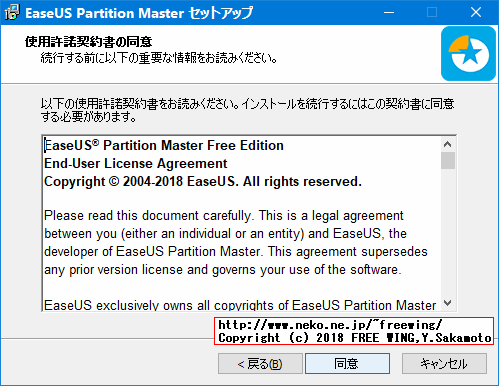Click the disabled maximize button
Screen dimensions: 499x386
[432, 13]
